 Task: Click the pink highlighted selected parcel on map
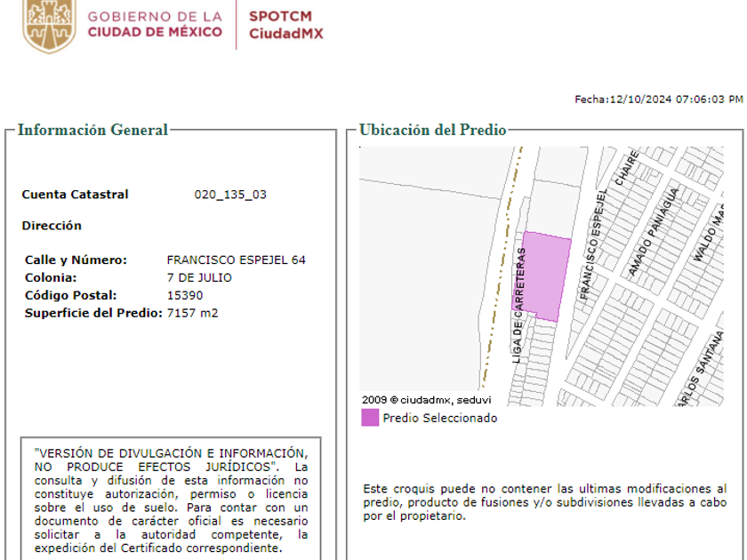(x=545, y=276)
